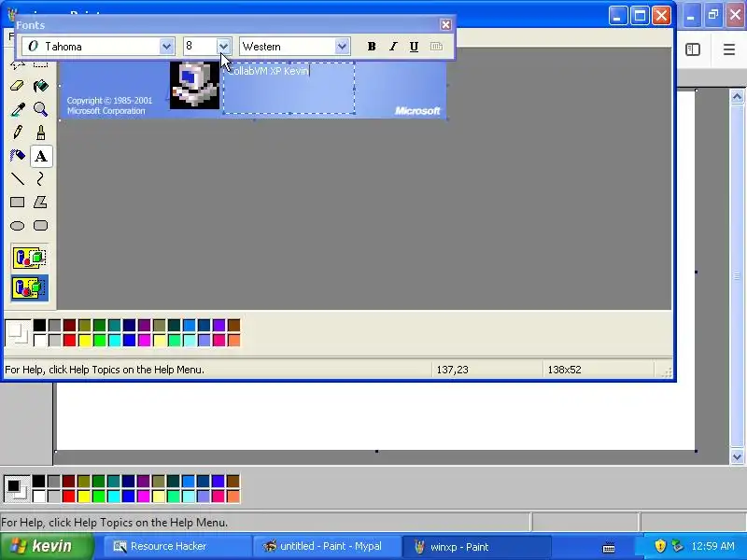Choose the opaque background option
This screenshot has height=560, width=747.
[x=29, y=258]
